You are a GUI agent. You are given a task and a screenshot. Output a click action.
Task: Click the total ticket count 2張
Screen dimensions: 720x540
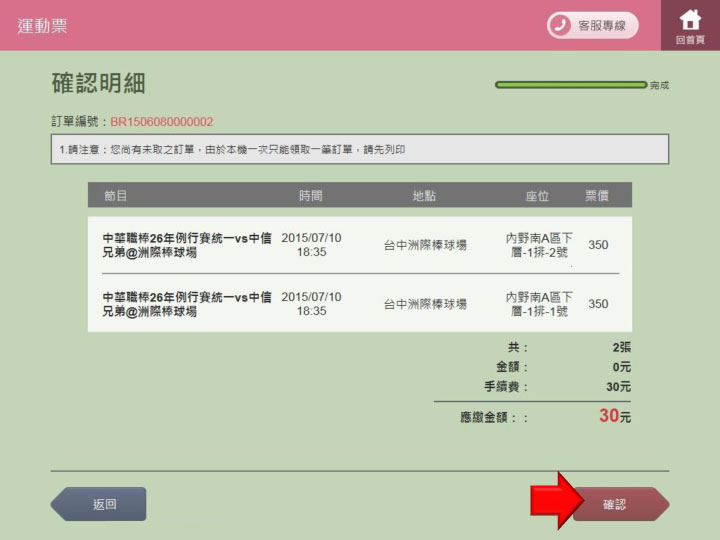coord(622,347)
